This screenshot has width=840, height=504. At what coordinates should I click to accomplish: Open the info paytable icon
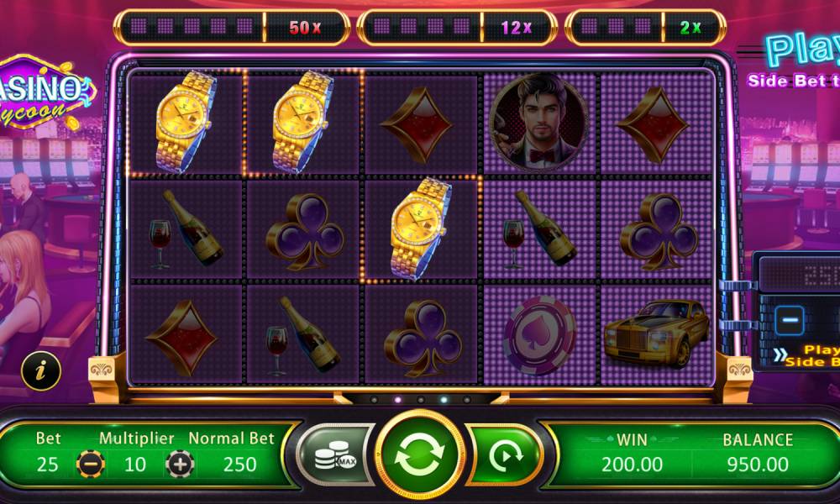41,370
